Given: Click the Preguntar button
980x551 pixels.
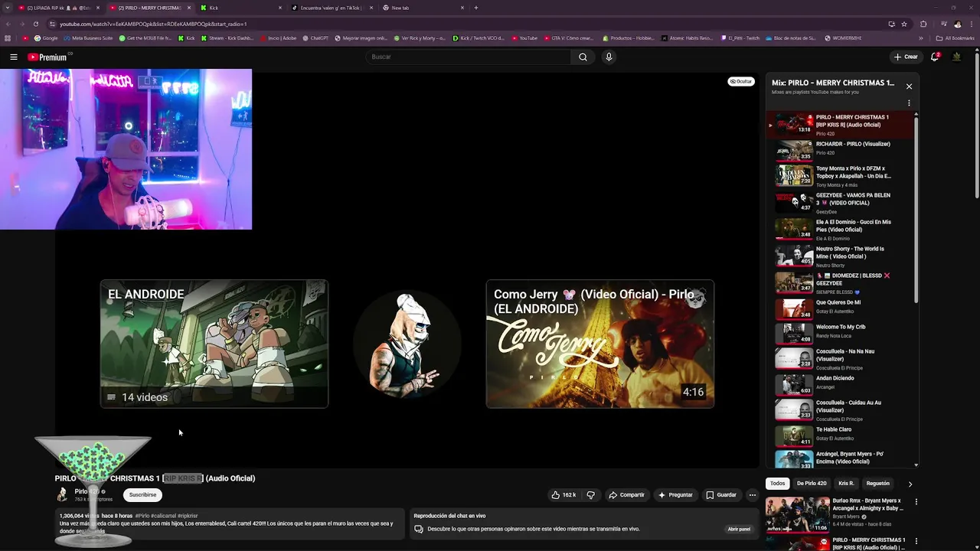Looking at the screenshot, I should (675, 495).
